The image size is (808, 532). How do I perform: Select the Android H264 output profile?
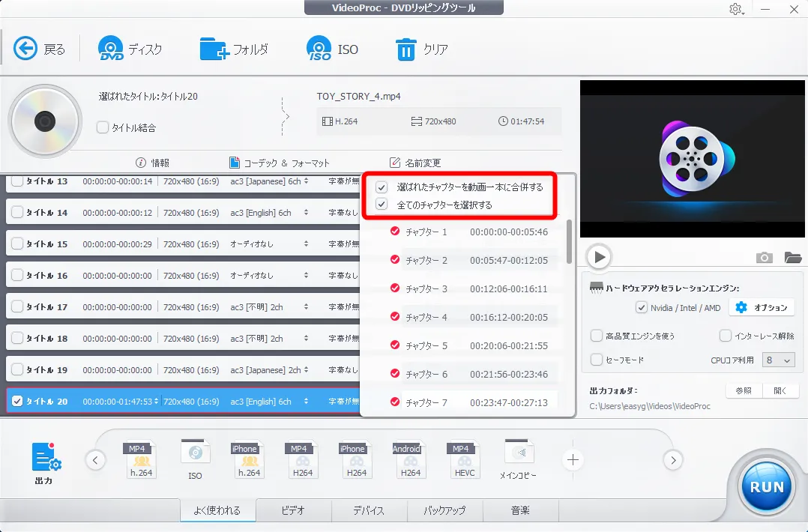(410, 459)
